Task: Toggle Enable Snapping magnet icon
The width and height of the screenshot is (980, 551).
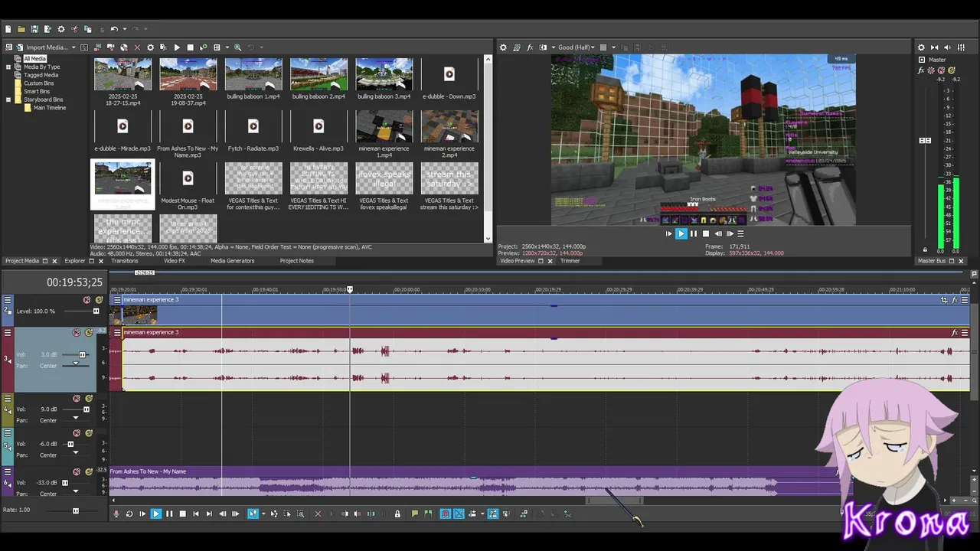Action: pyautogui.click(x=446, y=514)
